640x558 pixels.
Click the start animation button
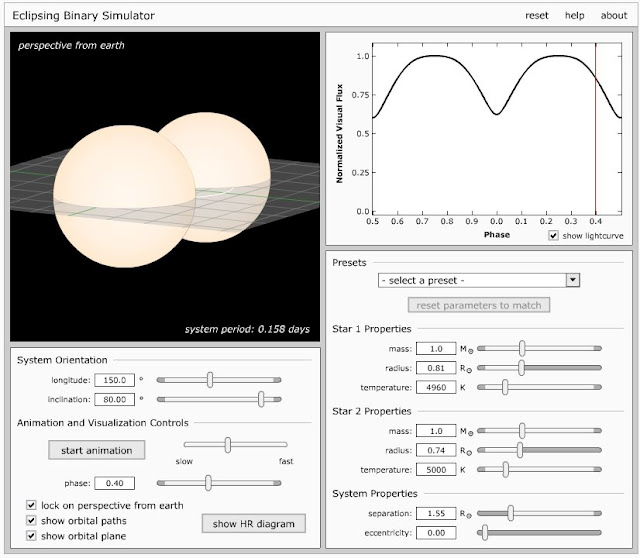(97, 450)
